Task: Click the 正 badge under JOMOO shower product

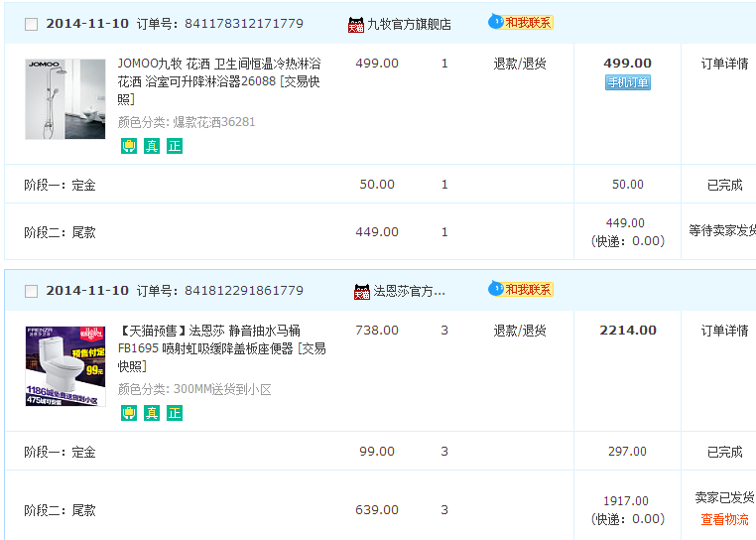Action: [175, 146]
